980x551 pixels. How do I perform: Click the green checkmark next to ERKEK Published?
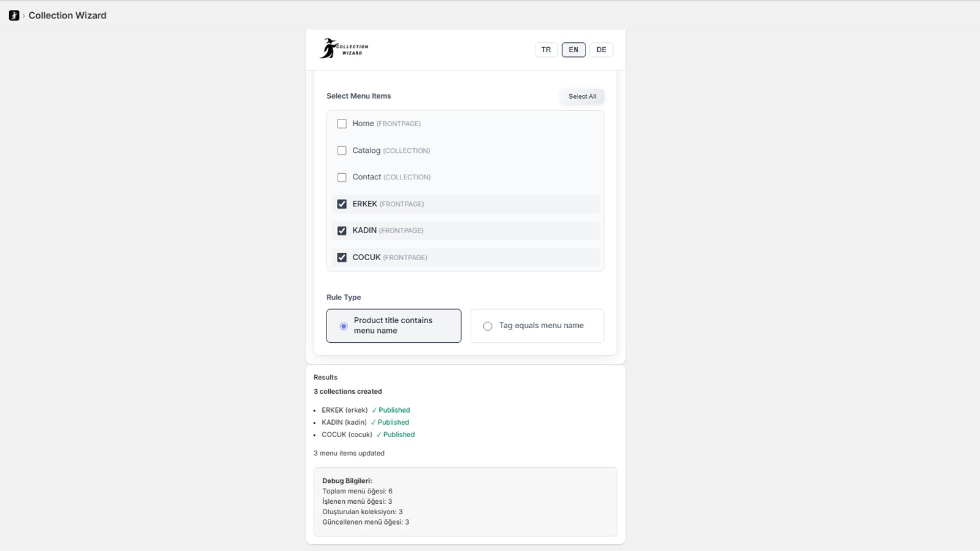[374, 410]
